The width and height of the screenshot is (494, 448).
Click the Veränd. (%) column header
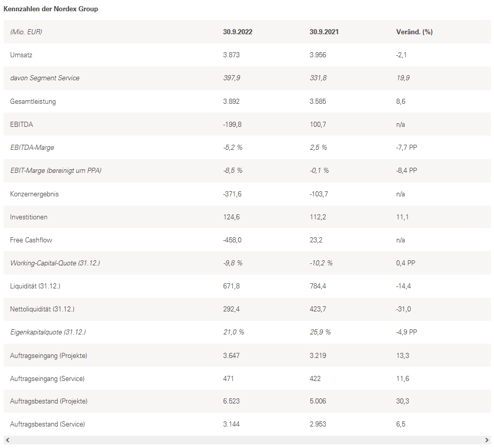point(414,32)
